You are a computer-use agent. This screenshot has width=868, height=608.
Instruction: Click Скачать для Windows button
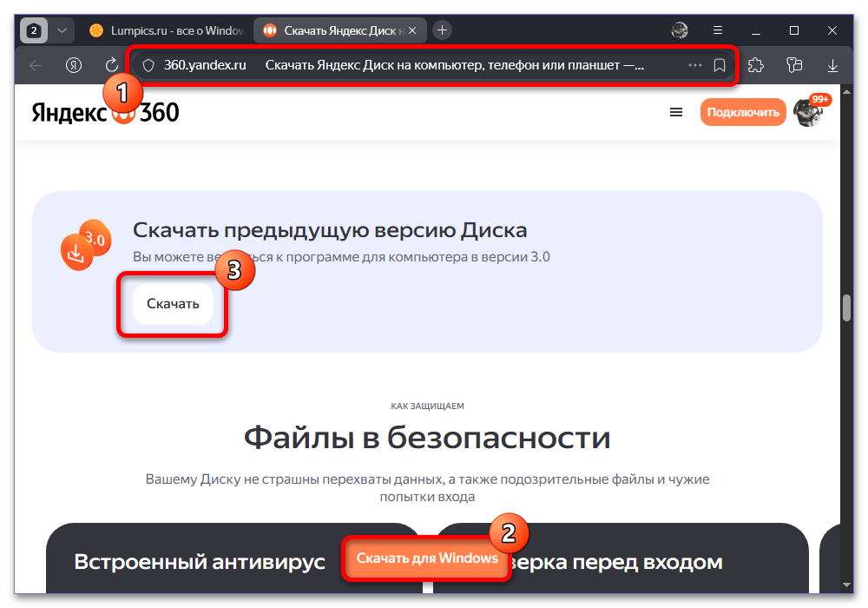[427, 558]
